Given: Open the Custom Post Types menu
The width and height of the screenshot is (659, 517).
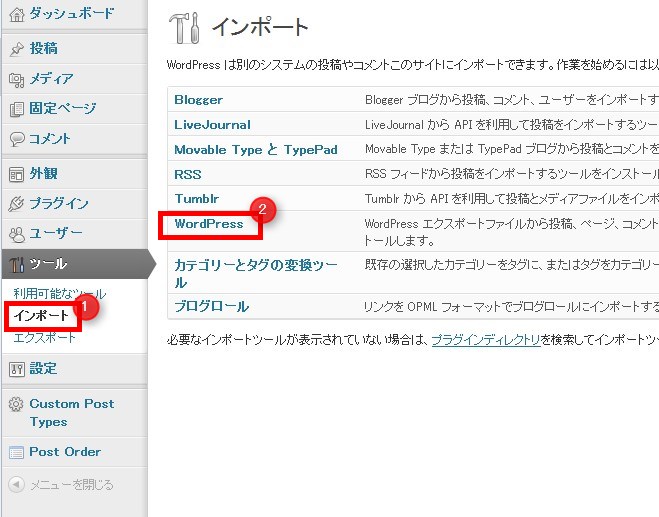Looking at the screenshot, I should click(74, 413).
